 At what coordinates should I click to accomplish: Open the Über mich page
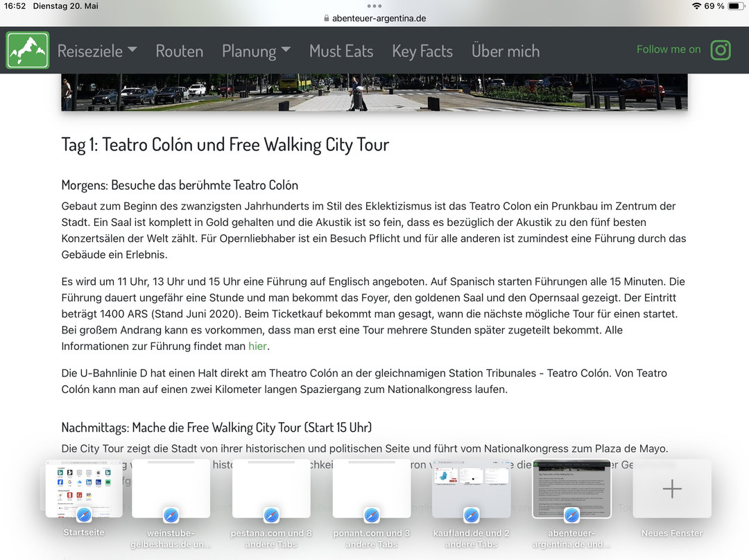[506, 51]
